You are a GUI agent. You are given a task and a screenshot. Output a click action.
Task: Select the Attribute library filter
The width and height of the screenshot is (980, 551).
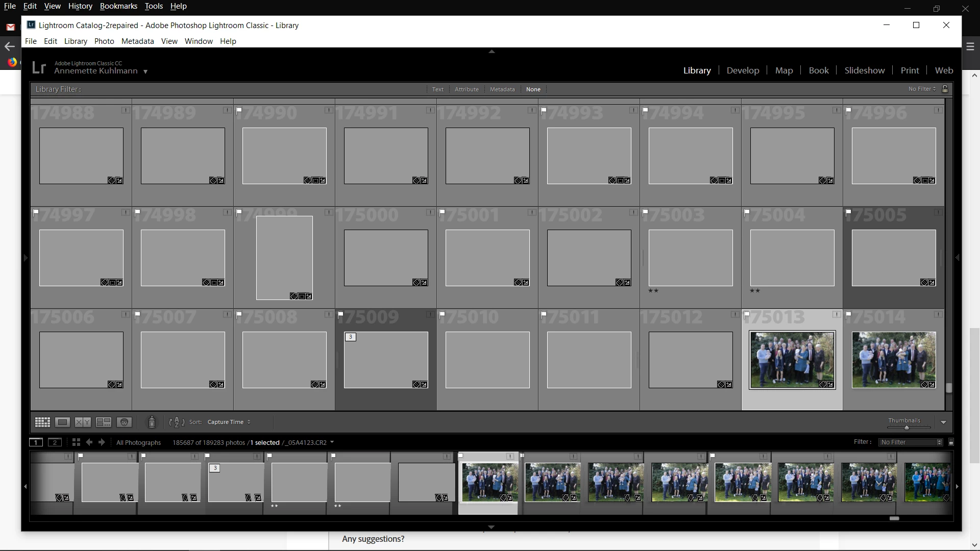467,89
